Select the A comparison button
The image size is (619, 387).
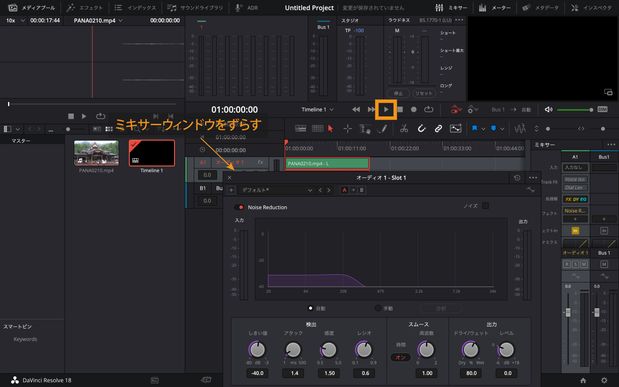point(344,190)
